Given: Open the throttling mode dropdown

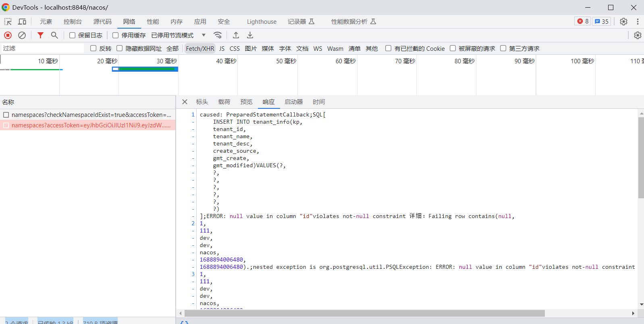Looking at the screenshot, I should pos(179,35).
